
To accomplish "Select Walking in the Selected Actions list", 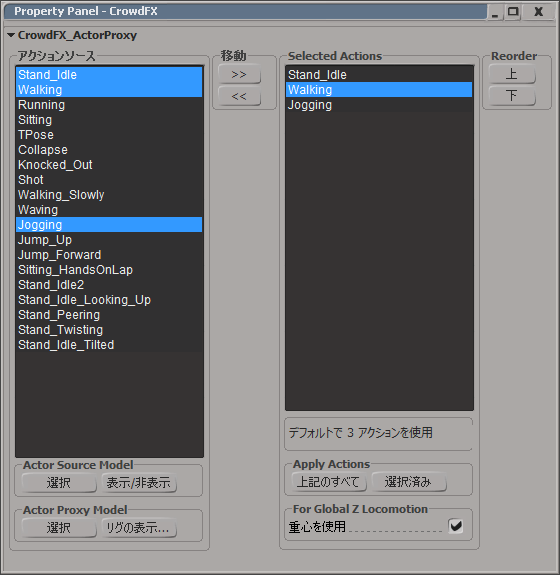I will tap(379, 89).
